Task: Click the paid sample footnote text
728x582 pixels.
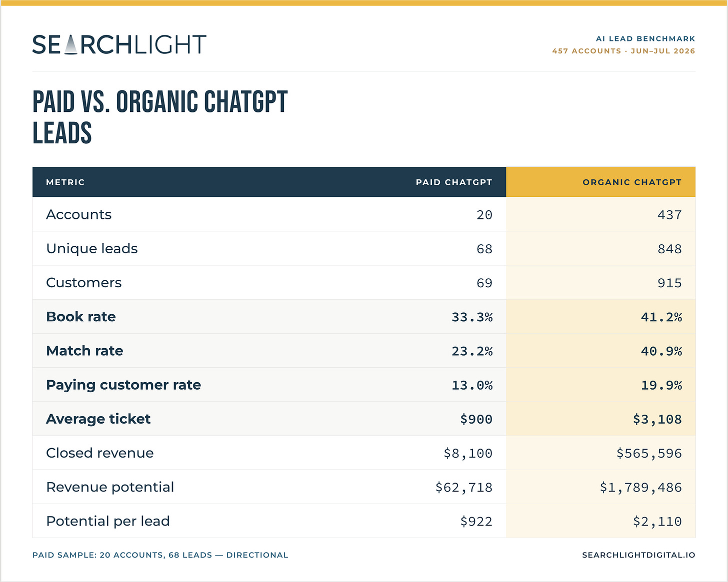Action: [160, 555]
